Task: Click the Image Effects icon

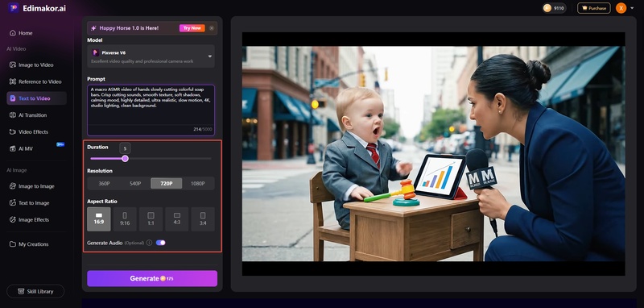Action: pos(13,220)
